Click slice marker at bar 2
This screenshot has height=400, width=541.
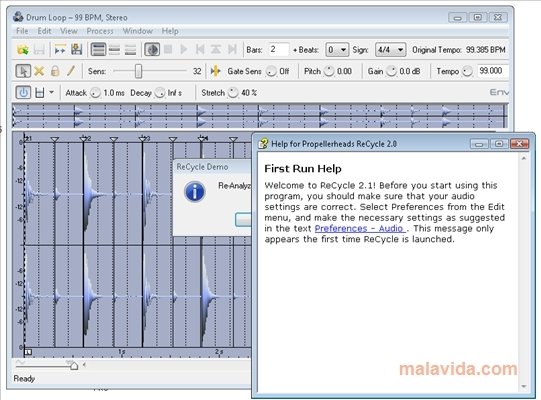[x=83, y=139]
